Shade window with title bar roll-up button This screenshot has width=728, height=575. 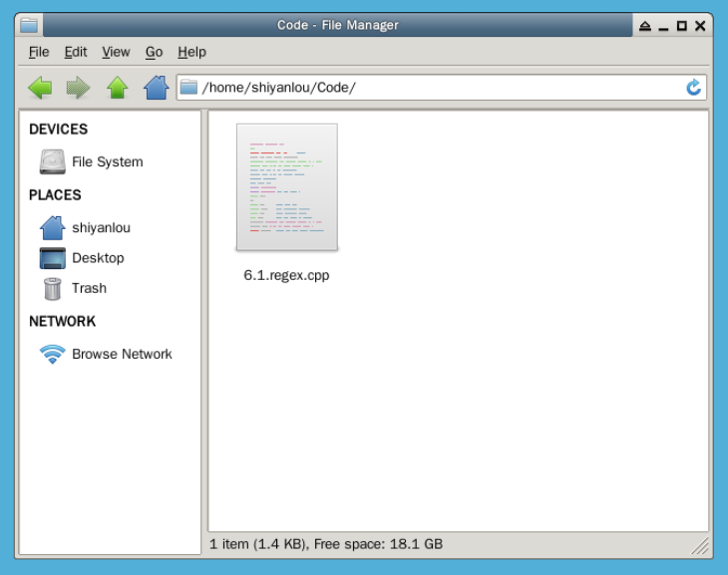coord(645,26)
